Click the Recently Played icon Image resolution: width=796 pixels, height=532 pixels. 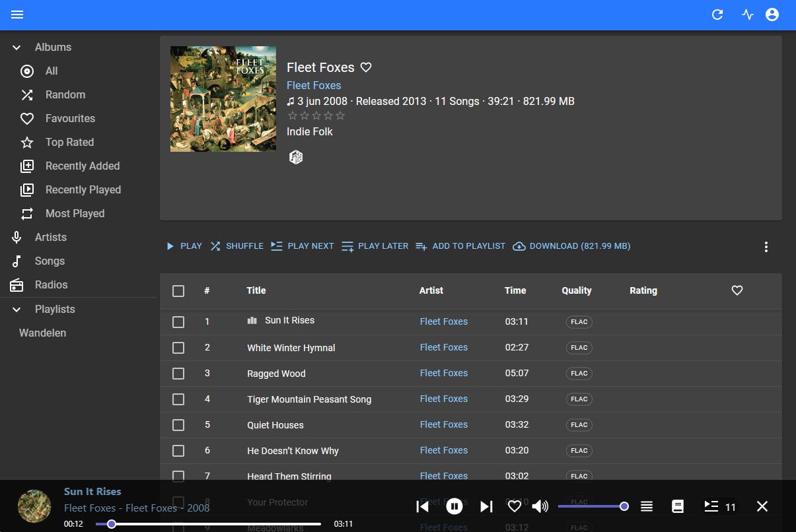(x=27, y=190)
